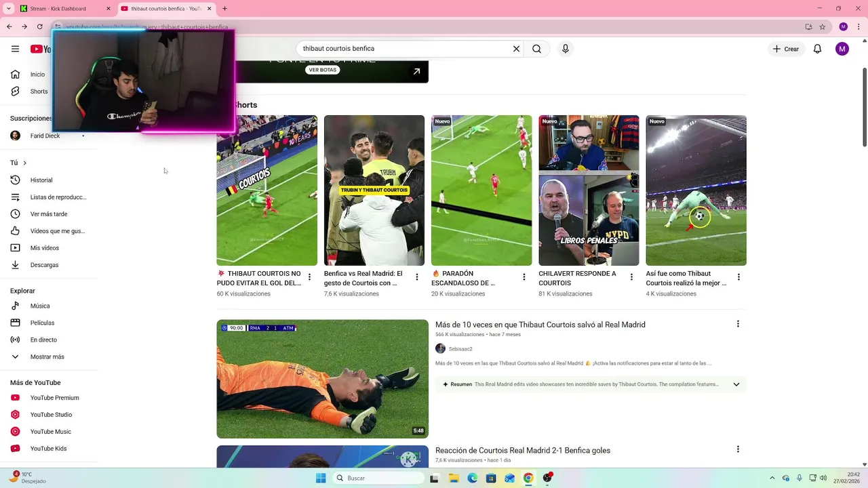Open the Sebisaac2 channel
The width and height of the screenshot is (868, 488).
460,349
